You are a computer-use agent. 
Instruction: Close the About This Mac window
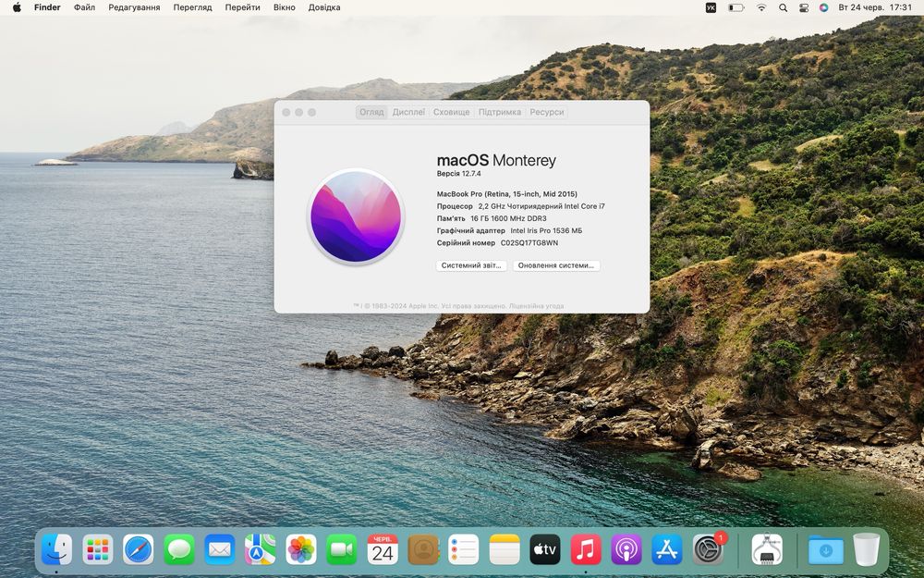(286, 112)
